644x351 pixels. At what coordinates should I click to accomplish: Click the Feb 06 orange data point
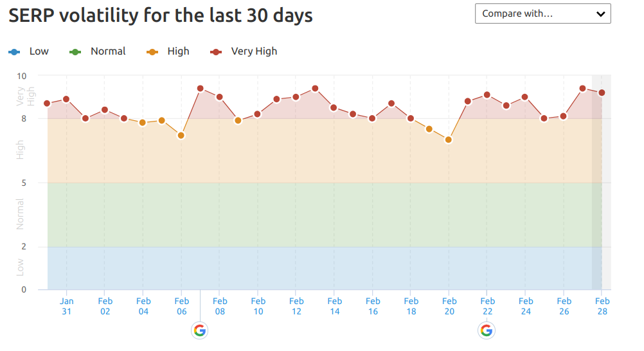click(181, 136)
